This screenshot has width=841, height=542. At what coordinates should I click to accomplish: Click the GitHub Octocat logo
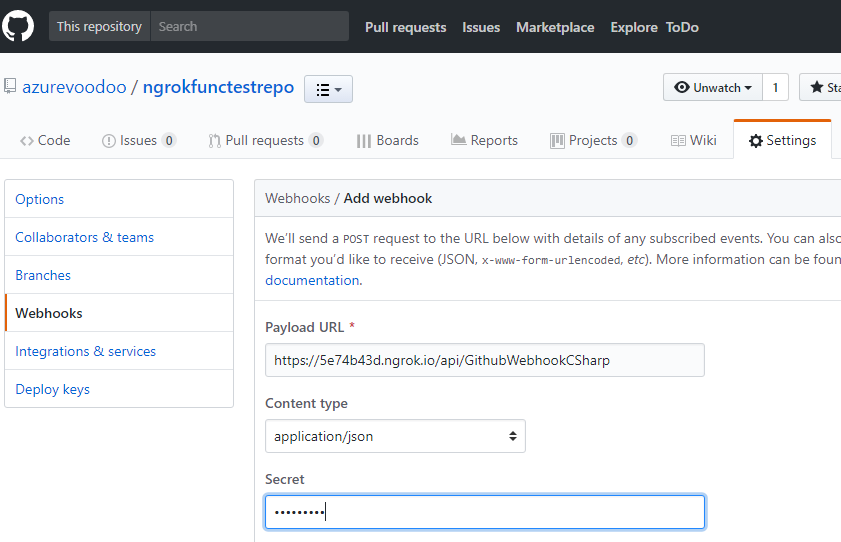pyautogui.click(x=18, y=26)
